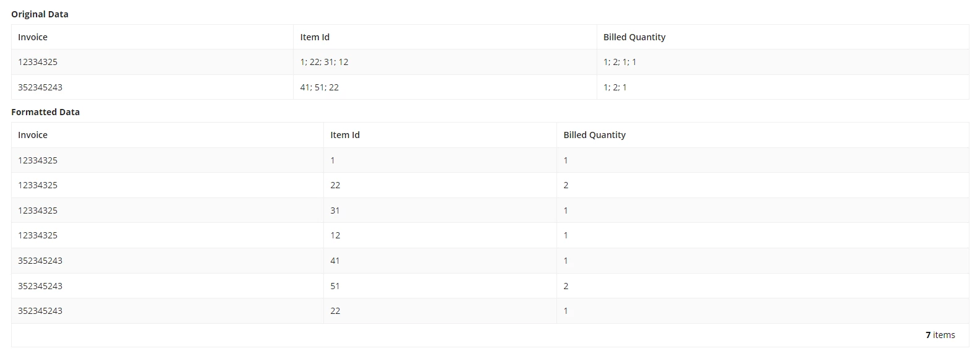This screenshot has width=980, height=356.
Task: Click the Formatted Data heading
Action: pos(45,112)
